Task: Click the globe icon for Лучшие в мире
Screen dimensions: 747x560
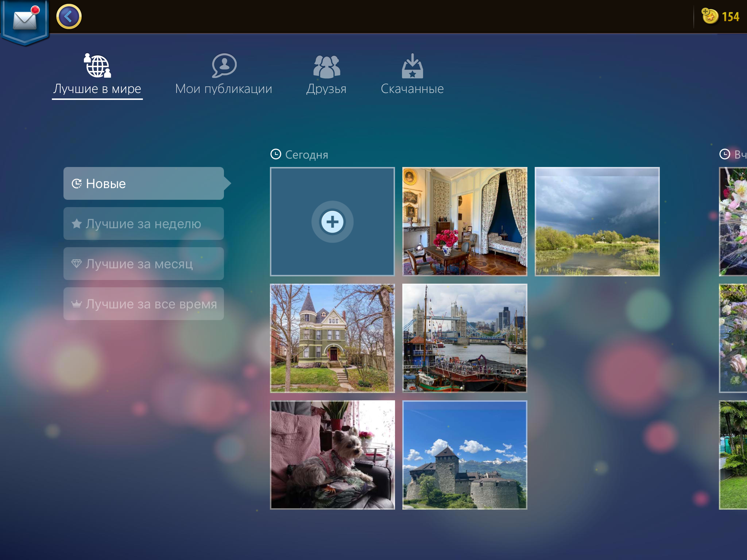Action: click(97, 66)
